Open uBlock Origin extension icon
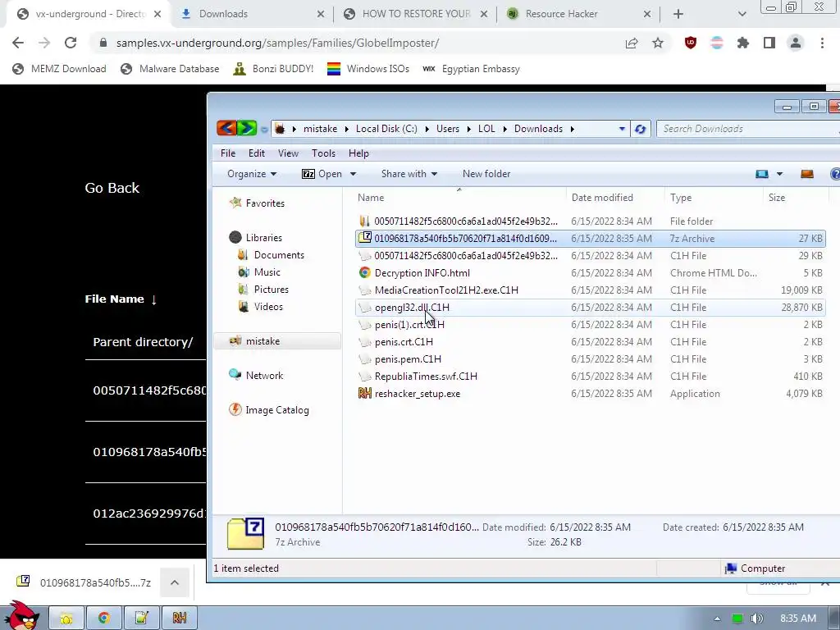The image size is (840, 630). 691,43
